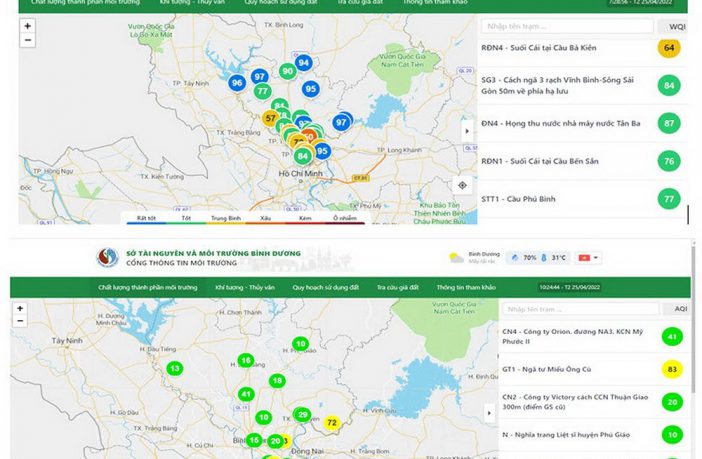
Task: Zoom in on the upper WQI map
Action: [27, 25]
